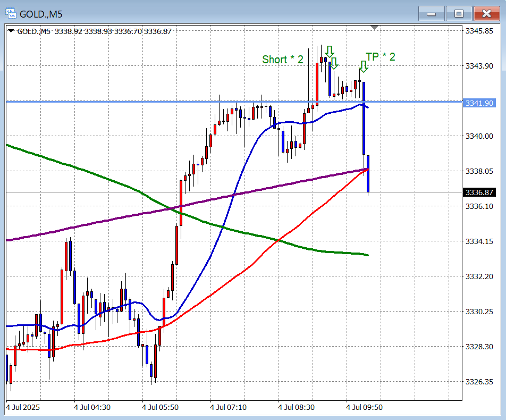
Task: Select the 'TP * 2' text label
Action: coord(380,57)
